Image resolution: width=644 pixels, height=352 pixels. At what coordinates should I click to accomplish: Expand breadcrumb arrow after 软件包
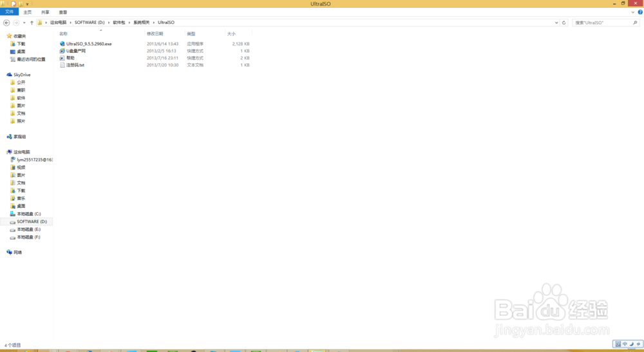(129, 23)
